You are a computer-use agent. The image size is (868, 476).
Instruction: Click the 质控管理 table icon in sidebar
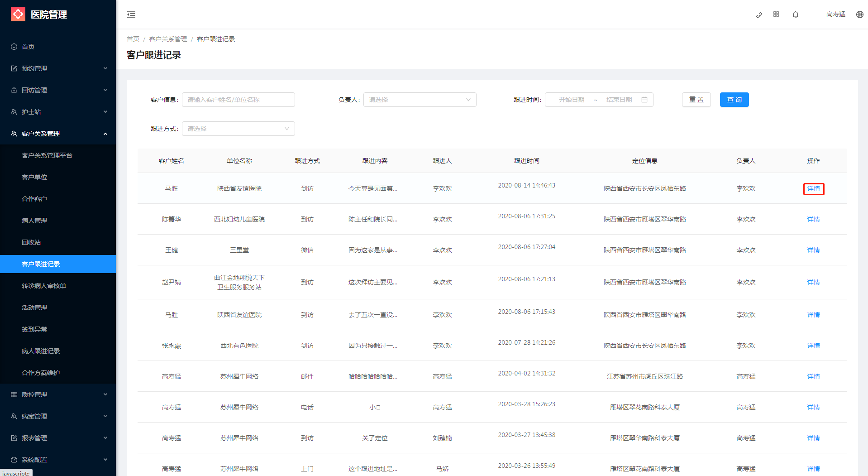[14, 394]
